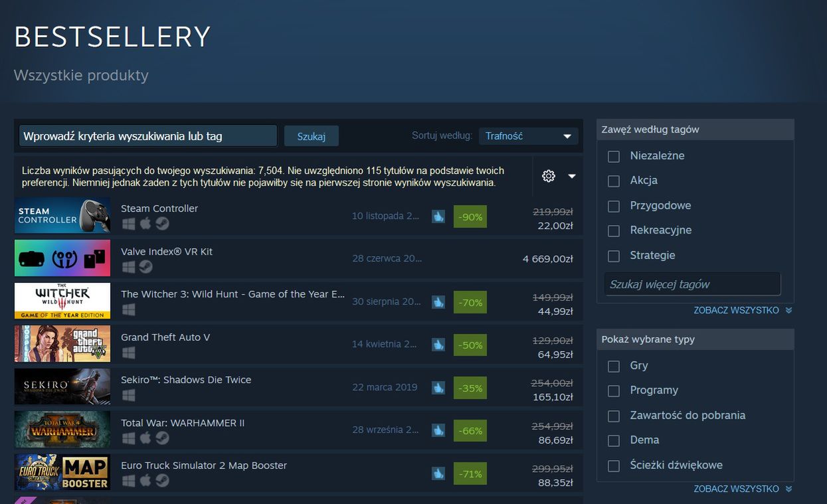The height and width of the screenshot is (504, 827).
Task: Open the Sortuj według Trafność dropdown
Action: [x=528, y=136]
